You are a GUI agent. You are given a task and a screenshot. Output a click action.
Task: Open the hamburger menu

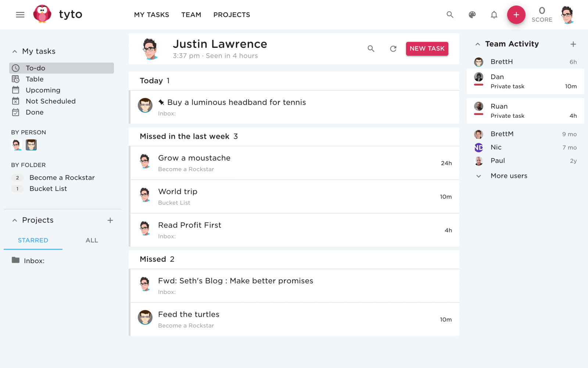[x=20, y=15]
